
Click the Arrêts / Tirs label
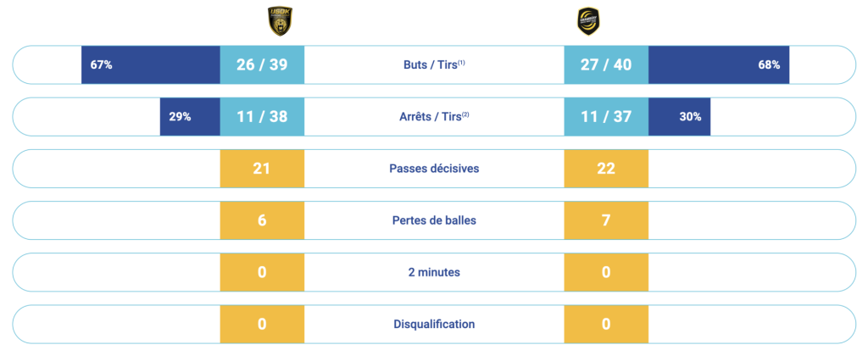pos(434,117)
